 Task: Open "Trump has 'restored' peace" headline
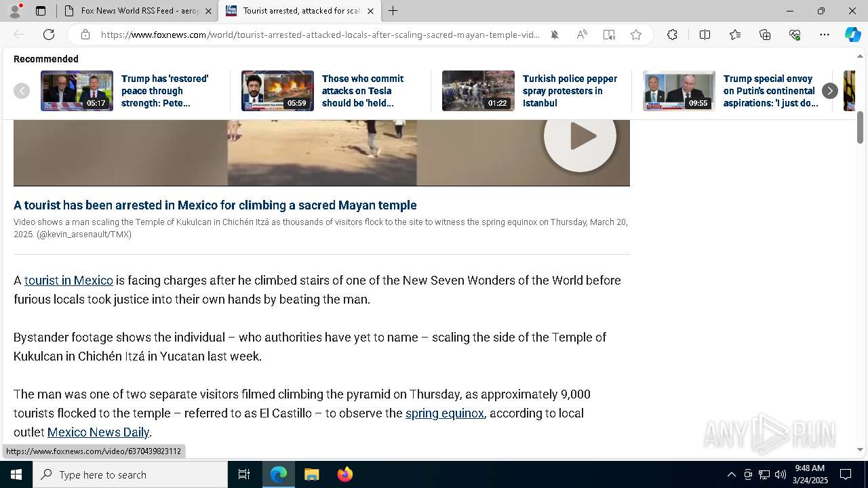coord(165,91)
